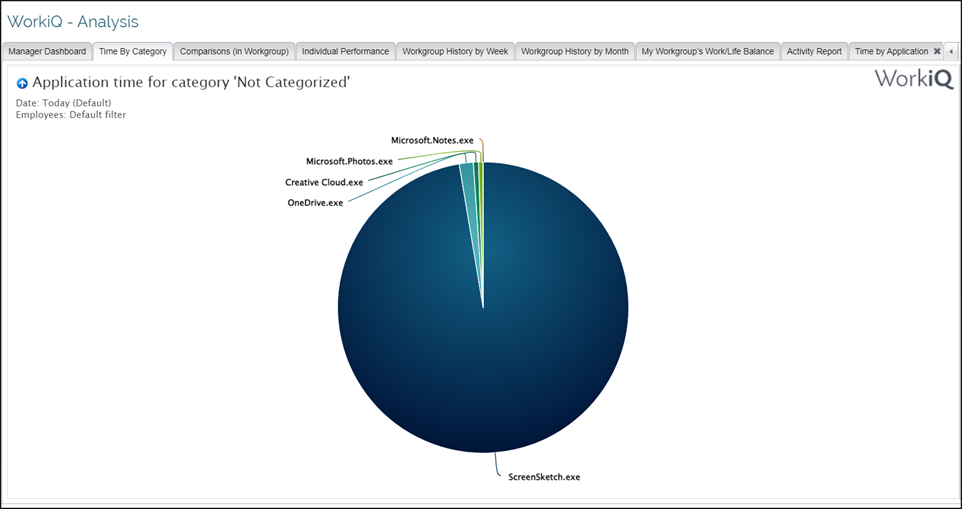Screen dimensions: 962x509
Task: Click the ScreenSketch.exe chart label
Action: pos(537,477)
